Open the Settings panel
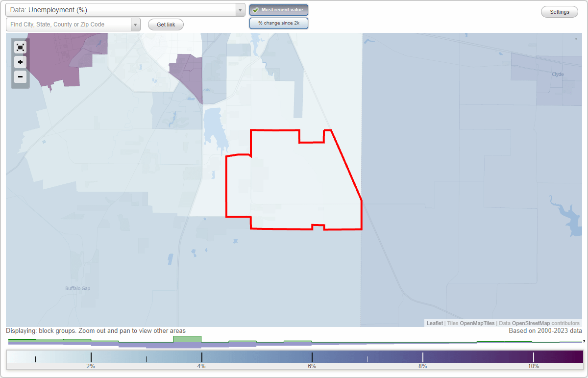The image size is (588, 378). tap(559, 11)
